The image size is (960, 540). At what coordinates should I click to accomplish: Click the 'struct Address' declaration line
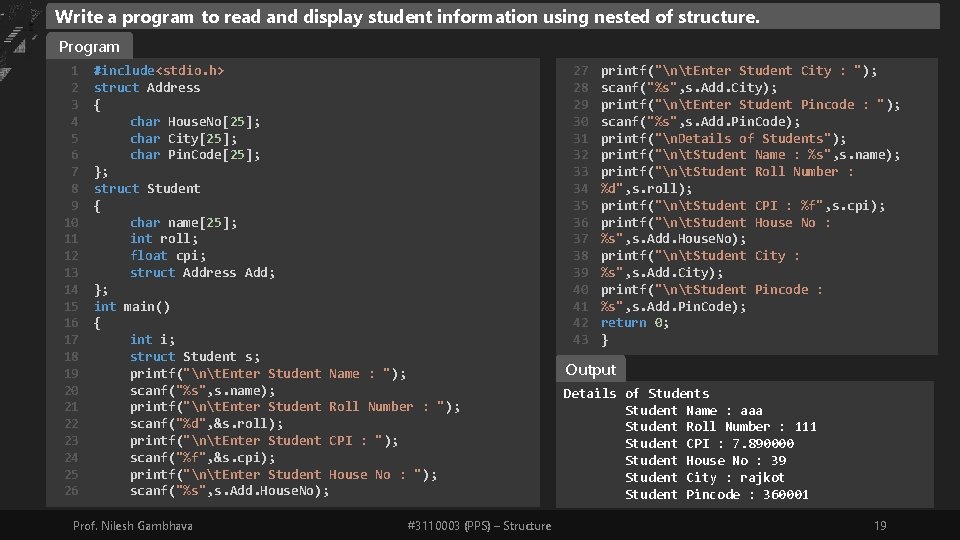point(147,88)
